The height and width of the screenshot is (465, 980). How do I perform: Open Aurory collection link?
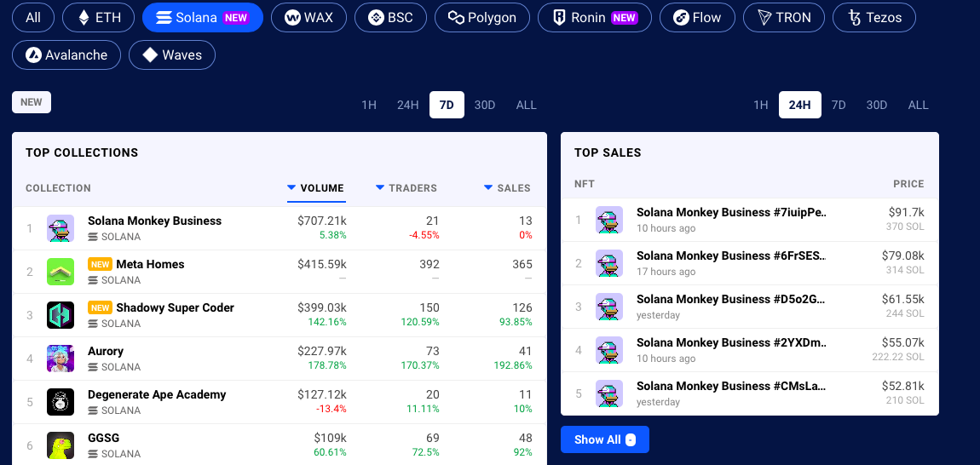click(106, 351)
